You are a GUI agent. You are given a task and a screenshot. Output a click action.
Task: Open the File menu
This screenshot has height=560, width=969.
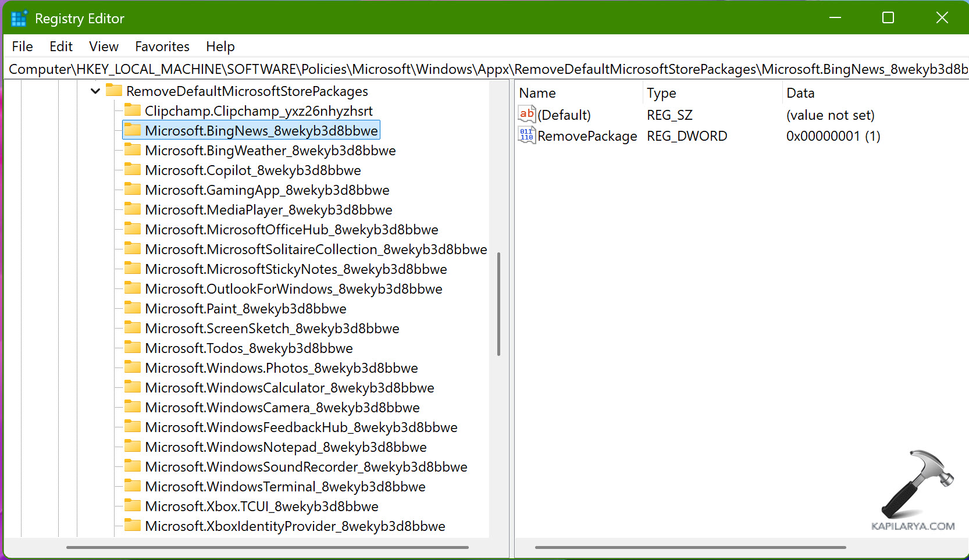[22, 47]
